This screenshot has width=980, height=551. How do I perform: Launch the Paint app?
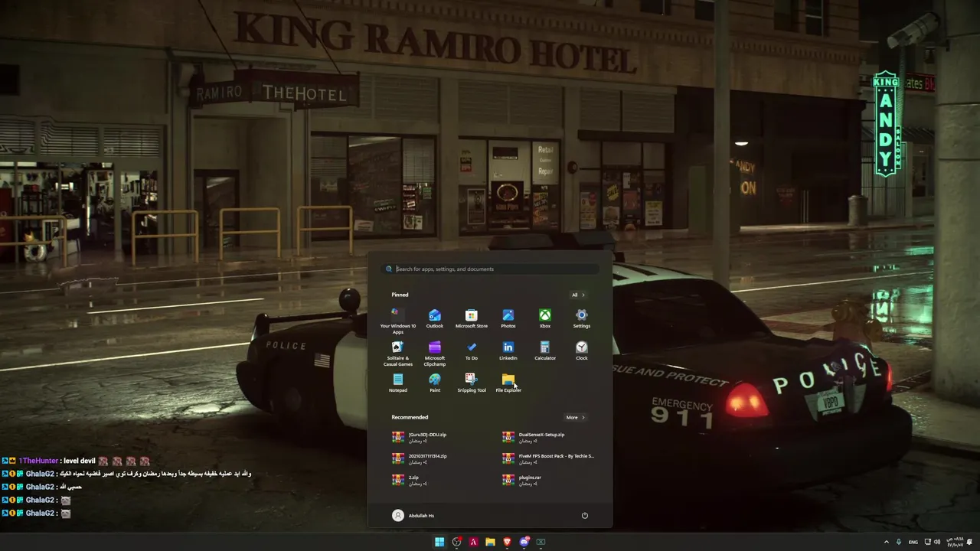coord(435,383)
